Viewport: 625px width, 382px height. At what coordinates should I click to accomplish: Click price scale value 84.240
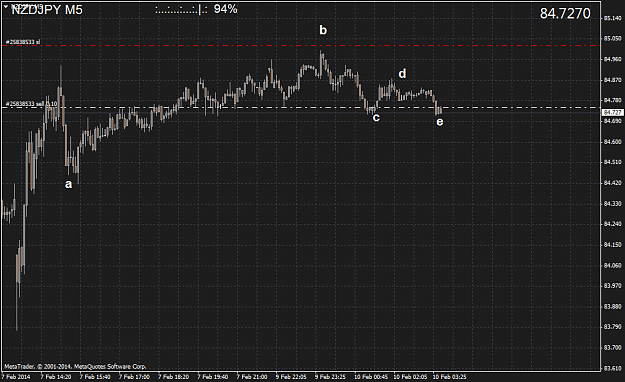[x=613, y=224]
